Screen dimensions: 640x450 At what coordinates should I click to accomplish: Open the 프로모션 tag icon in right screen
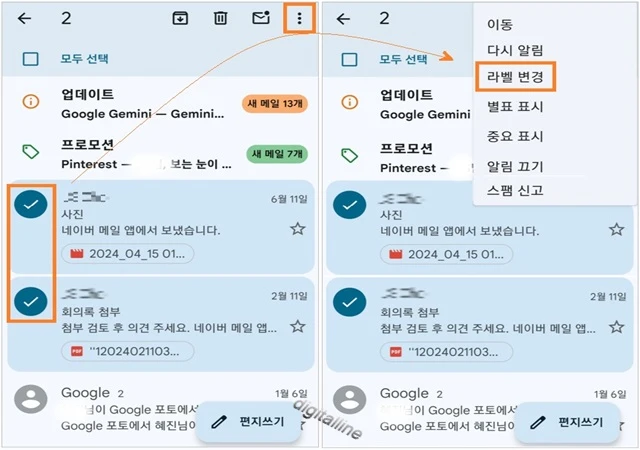349,155
